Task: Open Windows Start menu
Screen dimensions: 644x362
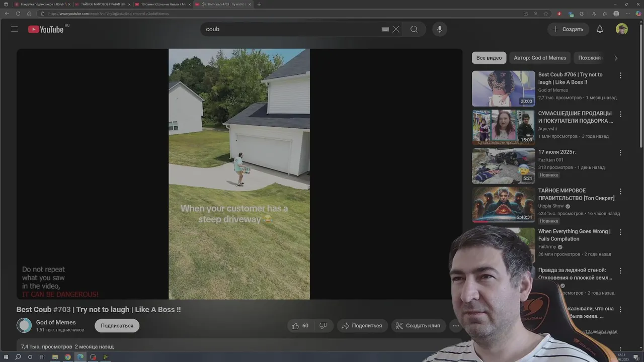Action: pyautogui.click(x=6, y=357)
